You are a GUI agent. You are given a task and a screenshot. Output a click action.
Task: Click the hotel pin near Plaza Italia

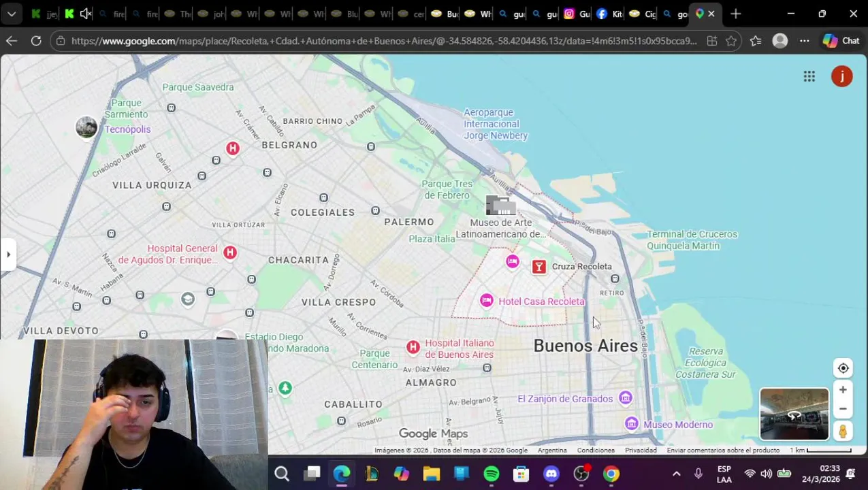point(513,261)
